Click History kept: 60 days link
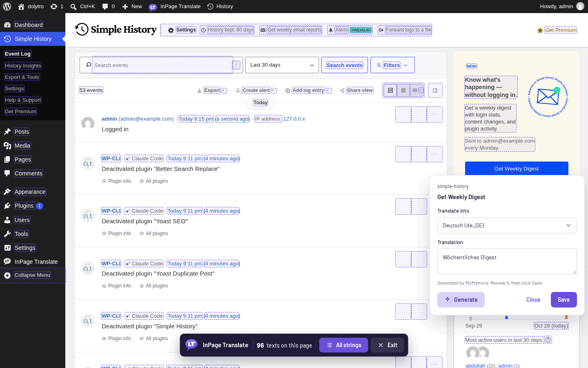Screen dimensions: 588x368 tap(227, 30)
